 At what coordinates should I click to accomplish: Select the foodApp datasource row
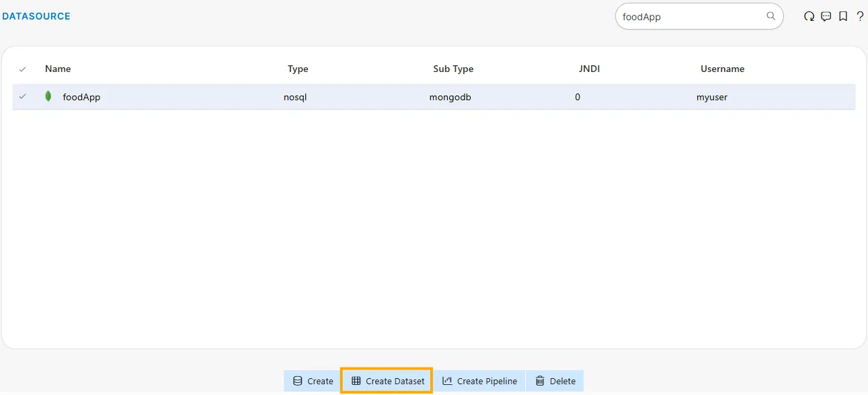(x=269, y=96)
